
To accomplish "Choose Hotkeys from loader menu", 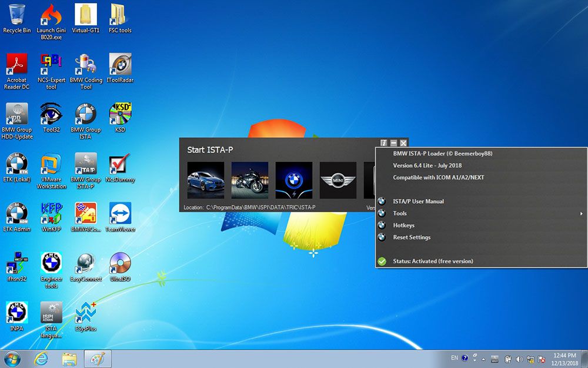I will [481, 226].
